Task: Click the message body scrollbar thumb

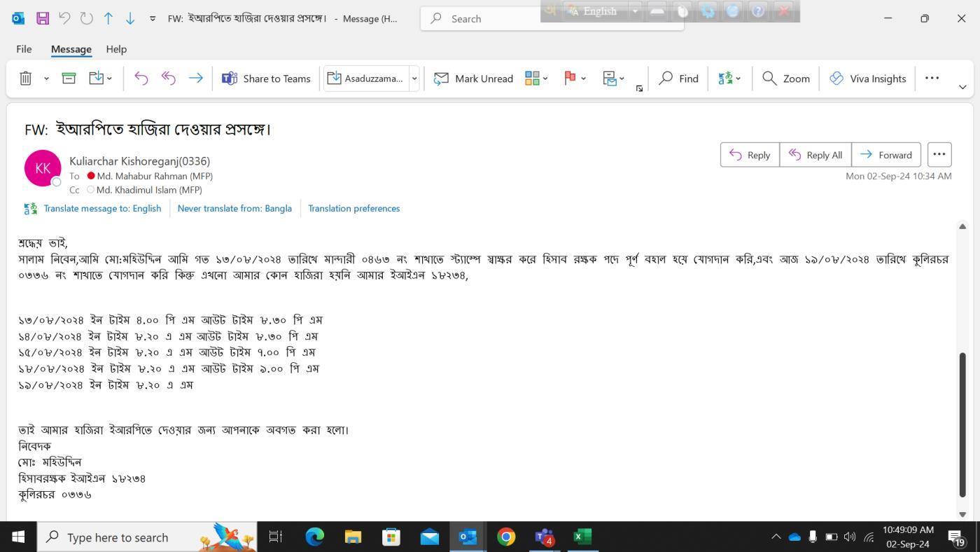Action: [x=962, y=425]
